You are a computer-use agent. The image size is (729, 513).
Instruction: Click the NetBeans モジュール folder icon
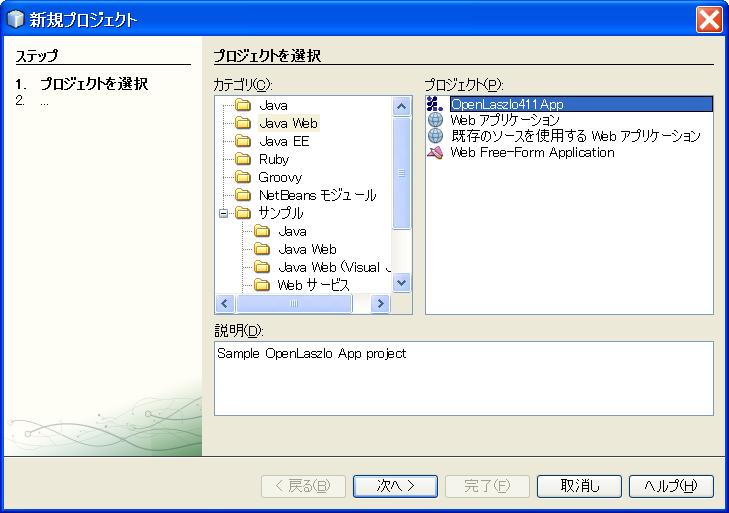click(x=243, y=195)
